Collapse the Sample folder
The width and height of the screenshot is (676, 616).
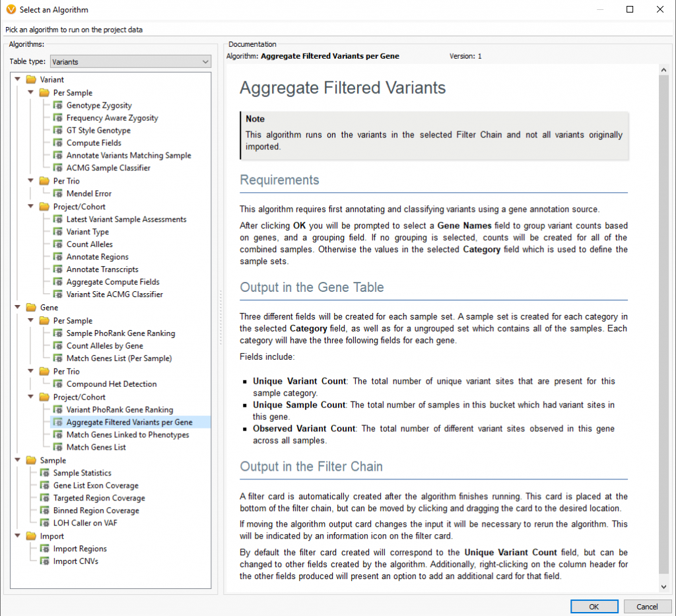point(18,460)
